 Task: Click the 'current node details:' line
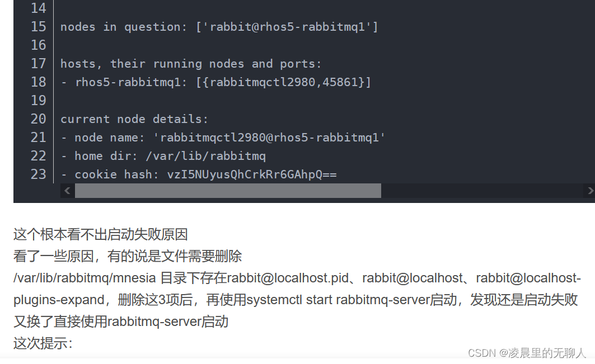point(134,119)
